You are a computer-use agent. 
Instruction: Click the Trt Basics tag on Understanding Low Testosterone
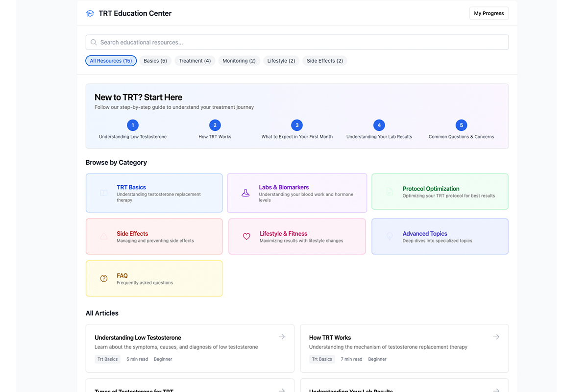107,359
